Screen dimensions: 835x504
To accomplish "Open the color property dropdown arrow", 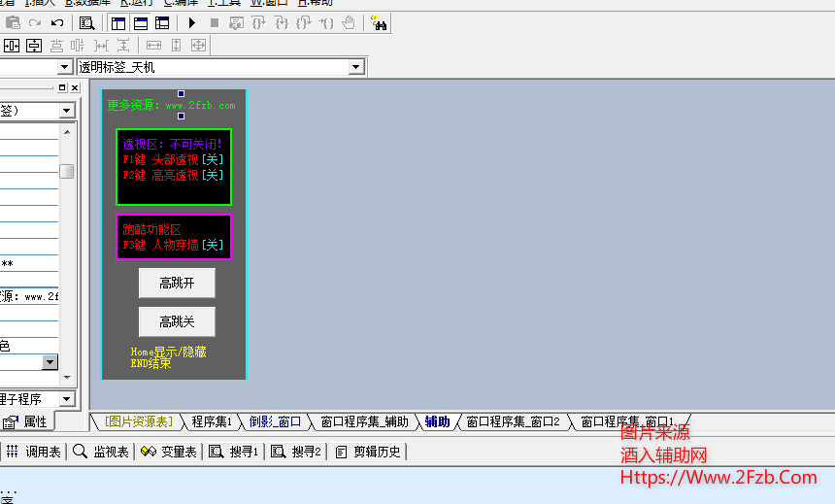I will point(50,362).
